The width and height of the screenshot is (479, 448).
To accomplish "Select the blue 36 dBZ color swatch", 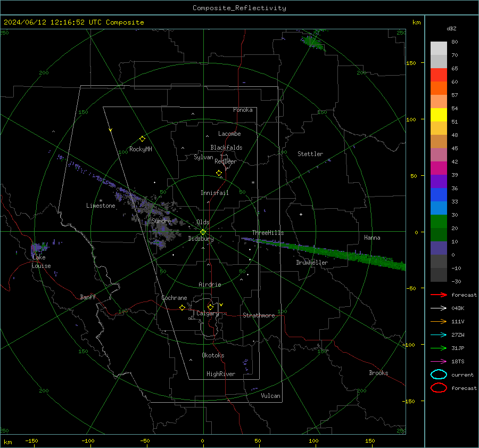I will [x=439, y=195].
